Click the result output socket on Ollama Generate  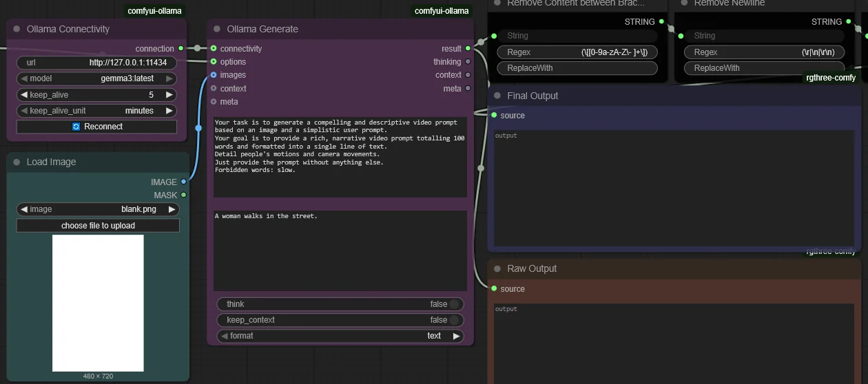[468, 48]
